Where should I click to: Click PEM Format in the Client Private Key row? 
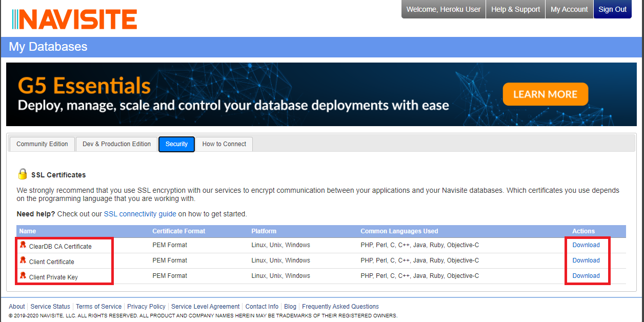(170, 276)
